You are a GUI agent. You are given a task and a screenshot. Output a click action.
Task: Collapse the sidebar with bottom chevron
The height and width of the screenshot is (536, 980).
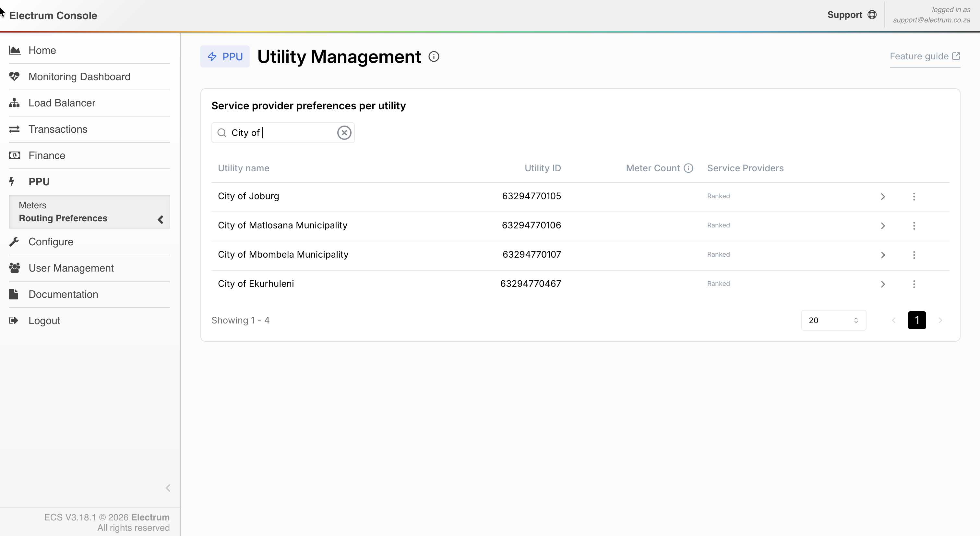pyautogui.click(x=168, y=488)
